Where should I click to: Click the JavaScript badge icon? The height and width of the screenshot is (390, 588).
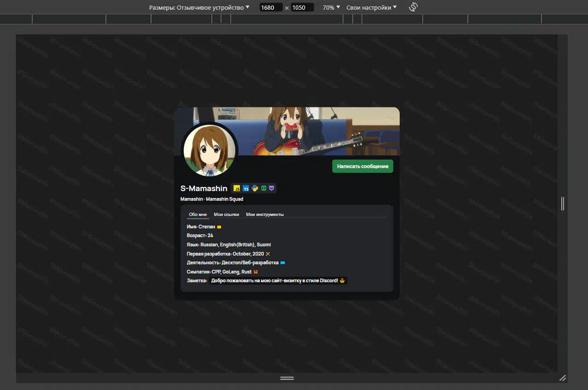(x=237, y=188)
